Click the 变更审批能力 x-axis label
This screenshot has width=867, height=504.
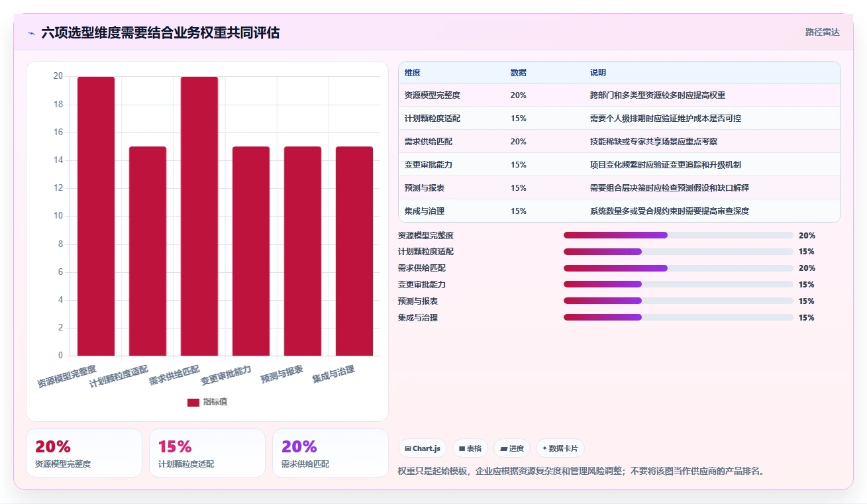coord(227,375)
